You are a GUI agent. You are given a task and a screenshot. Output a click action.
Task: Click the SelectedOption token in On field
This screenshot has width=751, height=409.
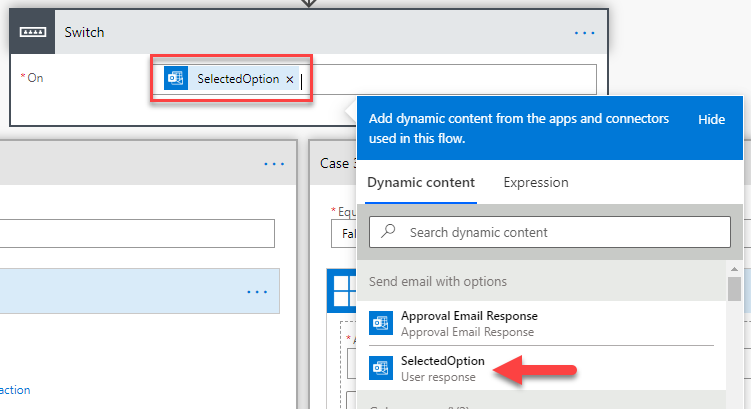click(x=231, y=79)
